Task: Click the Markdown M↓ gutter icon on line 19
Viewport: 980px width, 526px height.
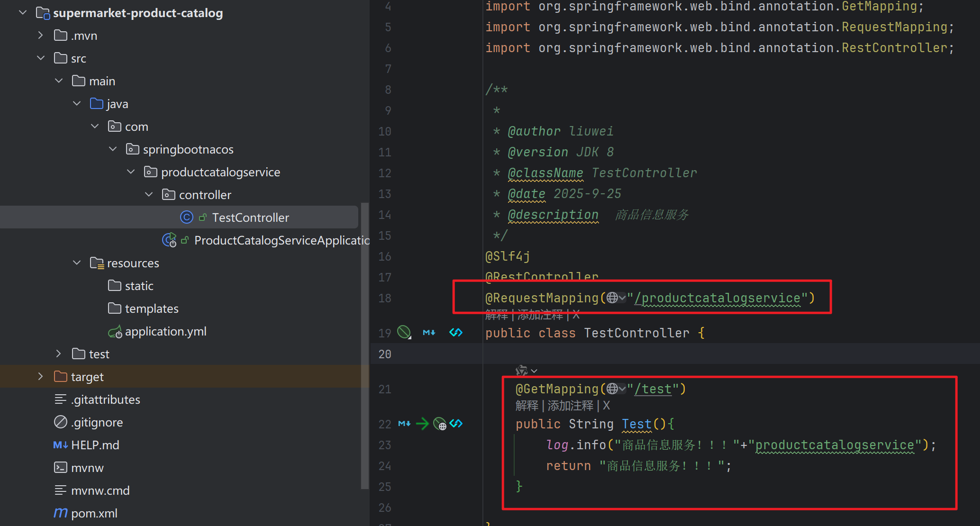Action: point(429,333)
